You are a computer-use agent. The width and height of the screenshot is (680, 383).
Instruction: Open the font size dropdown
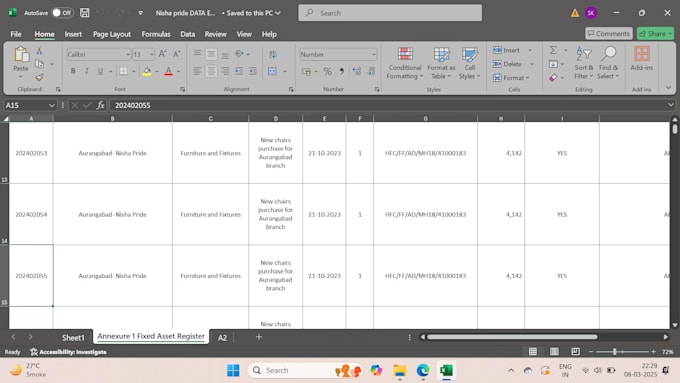[x=151, y=55]
